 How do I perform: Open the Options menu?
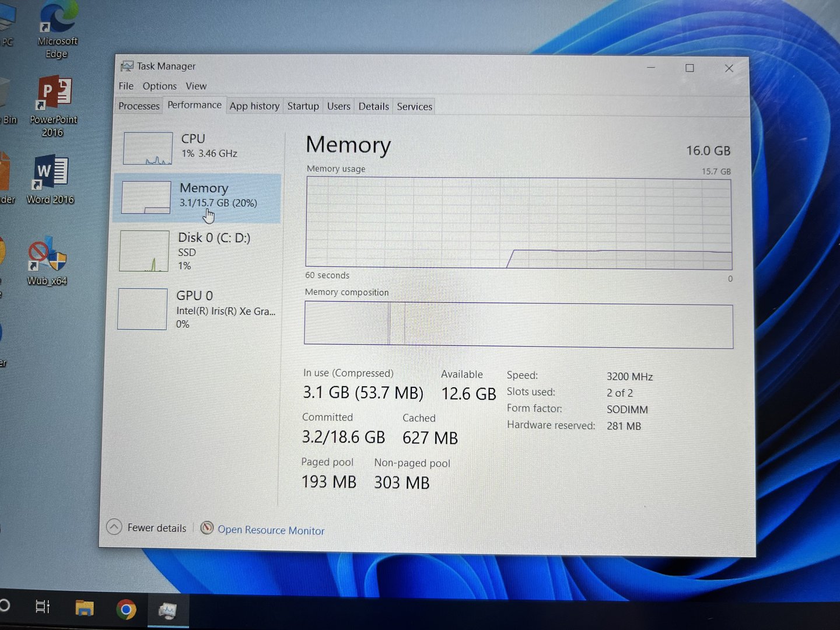pyautogui.click(x=159, y=86)
